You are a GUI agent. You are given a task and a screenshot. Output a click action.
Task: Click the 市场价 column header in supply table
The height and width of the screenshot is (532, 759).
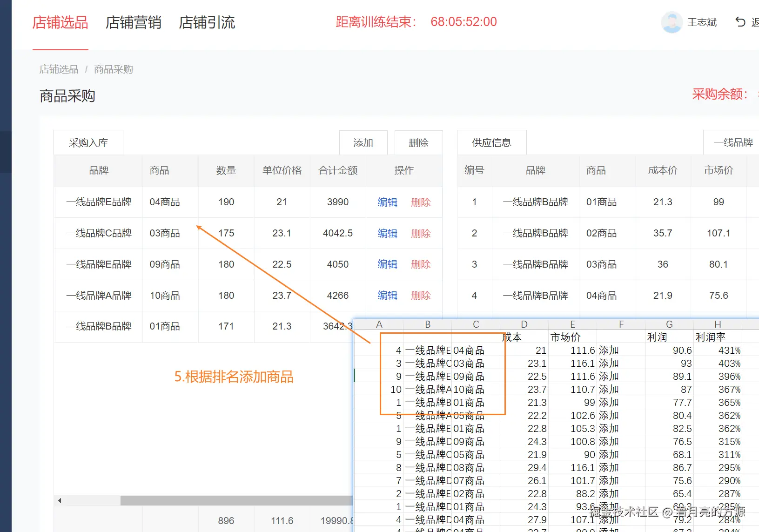[719, 170]
